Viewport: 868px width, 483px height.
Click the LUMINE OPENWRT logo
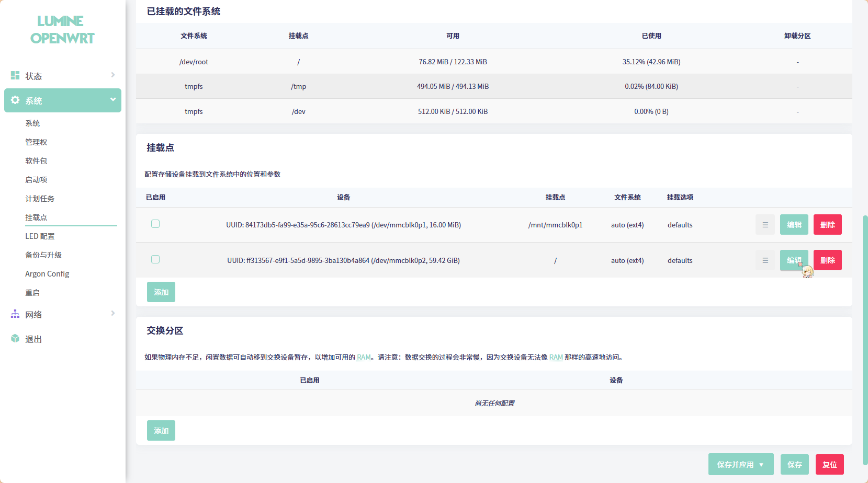[x=62, y=30]
